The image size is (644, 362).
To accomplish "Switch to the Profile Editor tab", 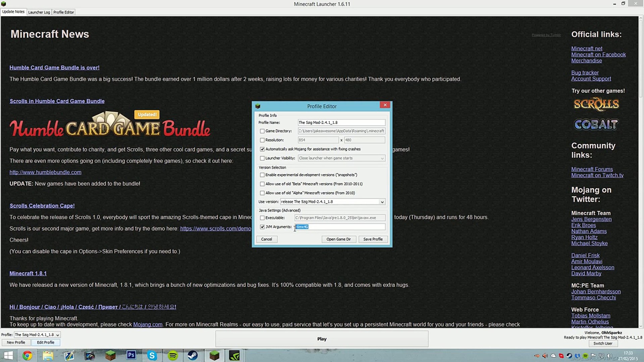I will [63, 12].
